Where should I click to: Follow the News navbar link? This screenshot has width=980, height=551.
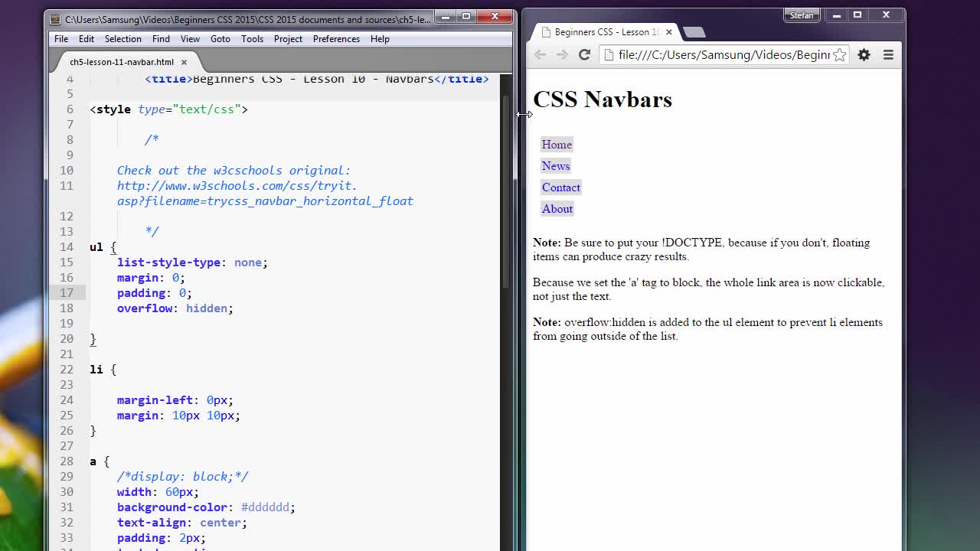[556, 166]
